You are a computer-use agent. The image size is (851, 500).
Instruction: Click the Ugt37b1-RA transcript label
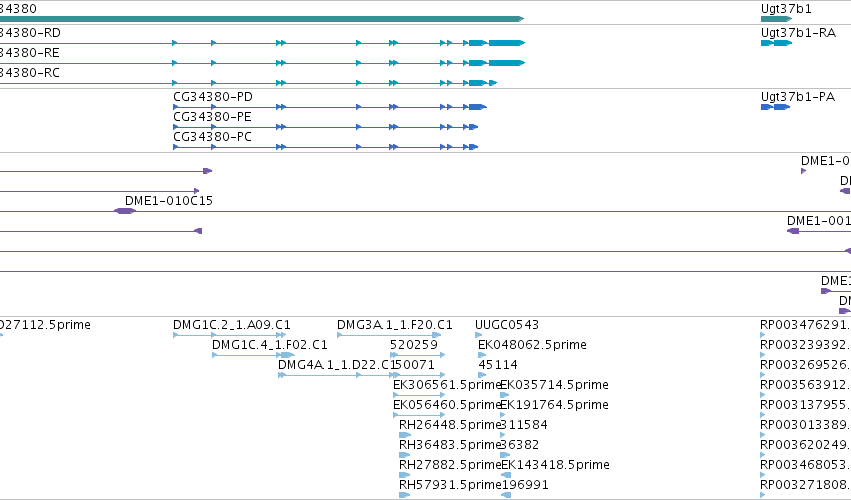point(798,33)
